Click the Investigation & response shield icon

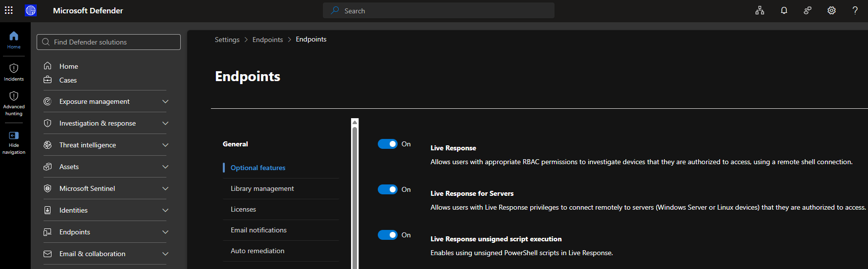pos(48,123)
